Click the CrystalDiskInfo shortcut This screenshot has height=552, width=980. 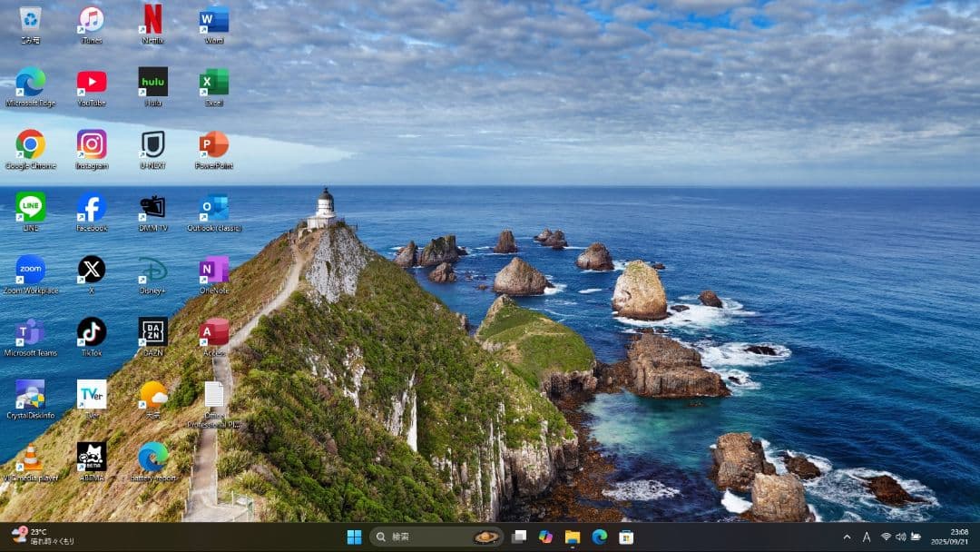click(x=30, y=396)
